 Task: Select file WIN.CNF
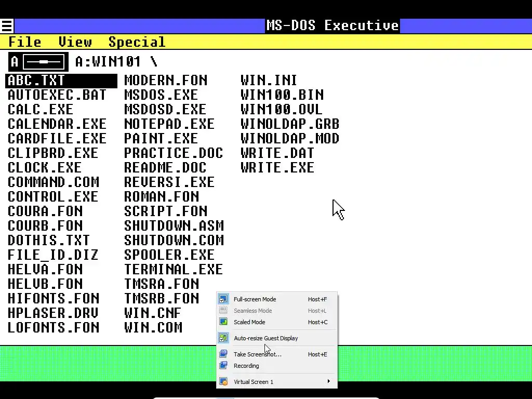coord(153,313)
